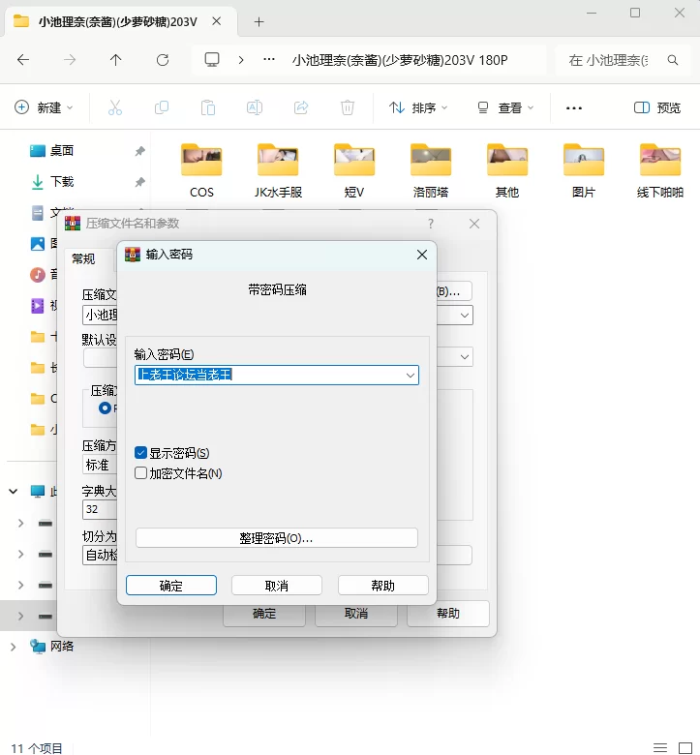Toggle the 预览 preview pane
Image resolution: width=700 pixels, height=755 pixels.
(657, 108)
